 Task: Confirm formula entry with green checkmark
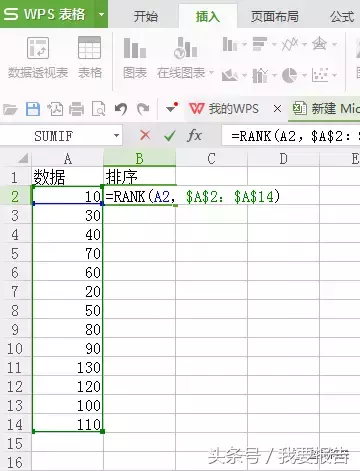(170, 135)
